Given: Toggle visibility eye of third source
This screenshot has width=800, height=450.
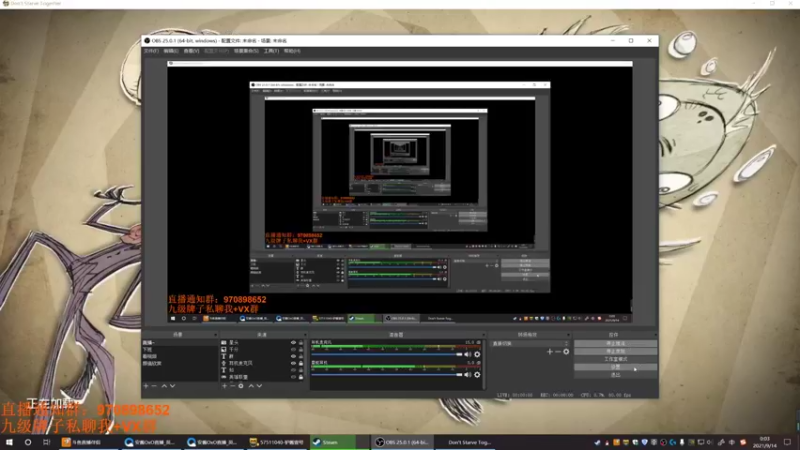Looking at the screenshot, I should 293,356.
